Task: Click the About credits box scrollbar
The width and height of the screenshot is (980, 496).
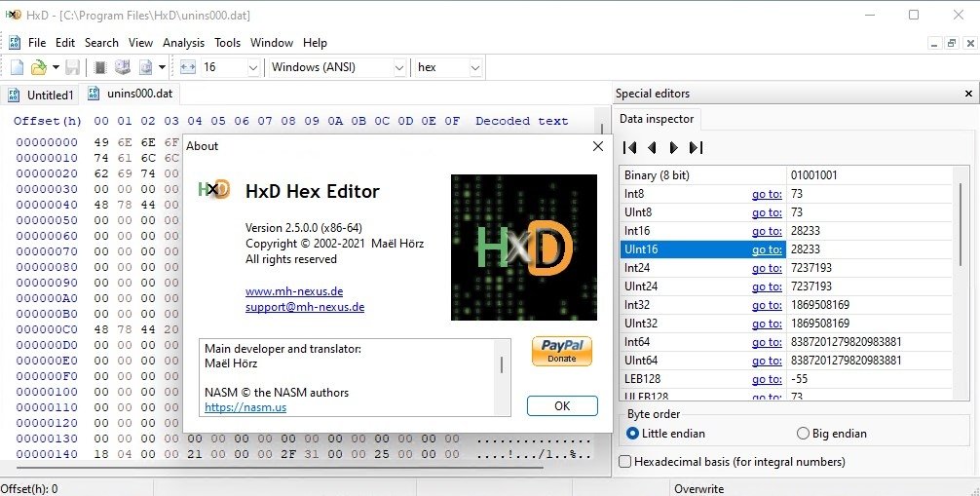Action: pyautogui.click(x=502, y=364)
